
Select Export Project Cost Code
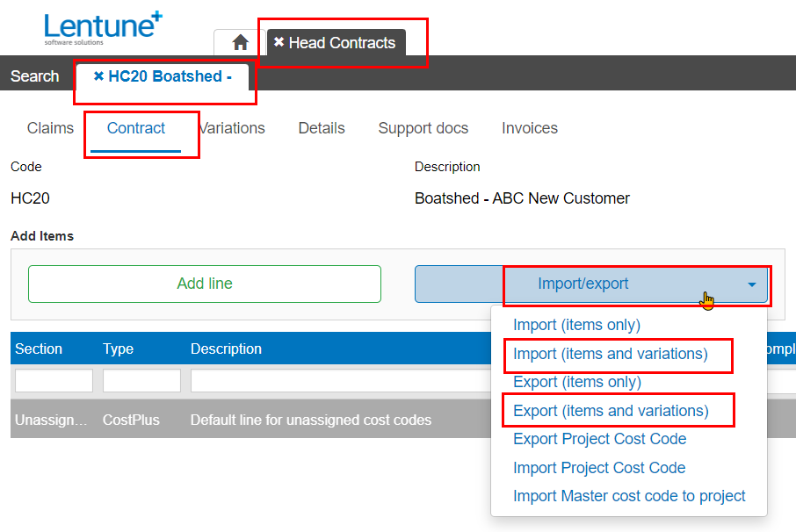[x=599, y=438]
